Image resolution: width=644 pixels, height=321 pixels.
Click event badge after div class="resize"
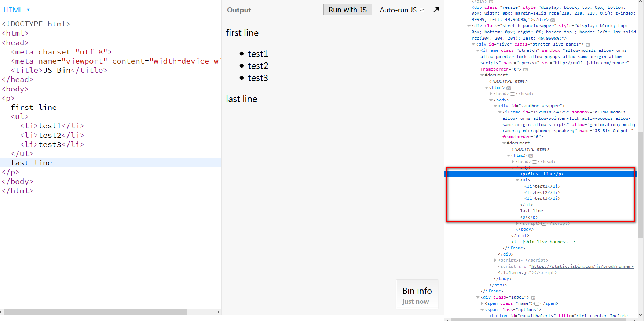pos(553,20)
